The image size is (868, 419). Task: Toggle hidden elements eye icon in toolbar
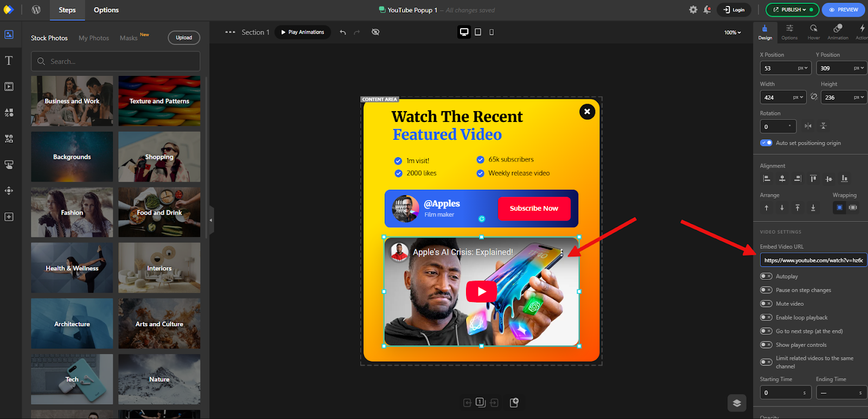[x=375, y=32]
